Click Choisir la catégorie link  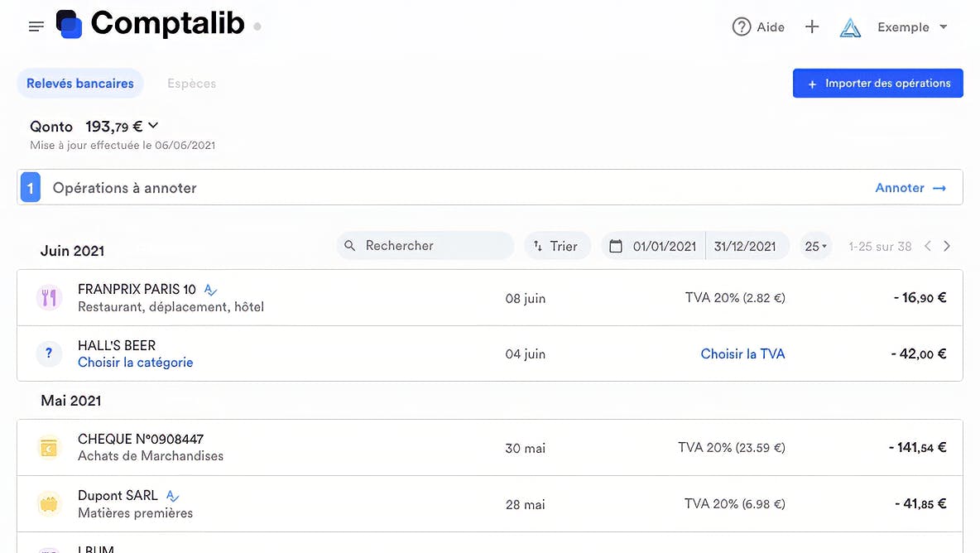pyautogui.click(x=135, y=363)
